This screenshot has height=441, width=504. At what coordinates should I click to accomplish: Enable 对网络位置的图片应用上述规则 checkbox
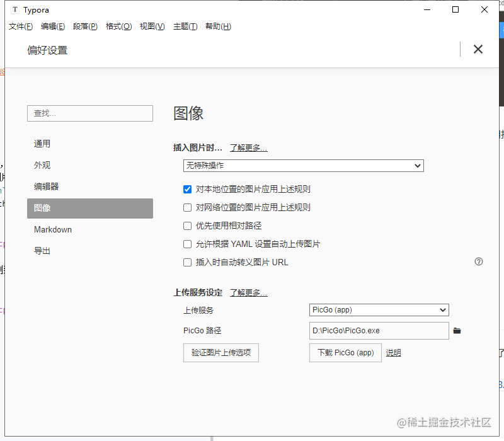[x=187, y=208]
